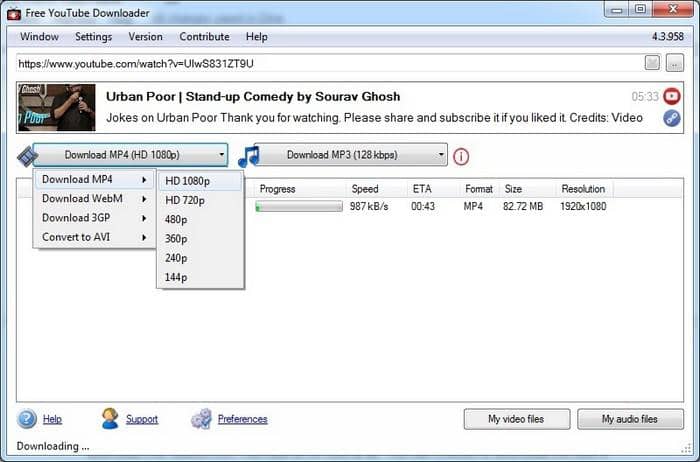Click the ellipsis browse button
This screenshot has width=700, height=462.
[x=675, y=63]
